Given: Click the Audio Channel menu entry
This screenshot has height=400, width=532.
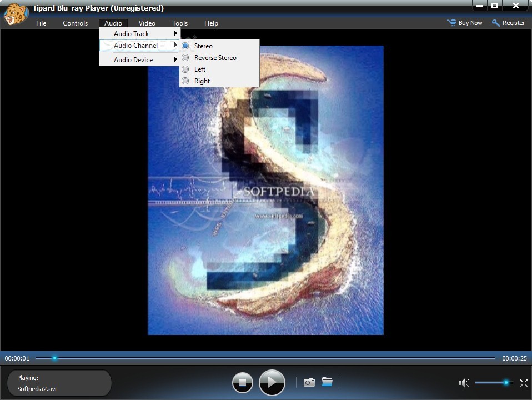Looking at the screenshot, I should [x=139, y=45].
